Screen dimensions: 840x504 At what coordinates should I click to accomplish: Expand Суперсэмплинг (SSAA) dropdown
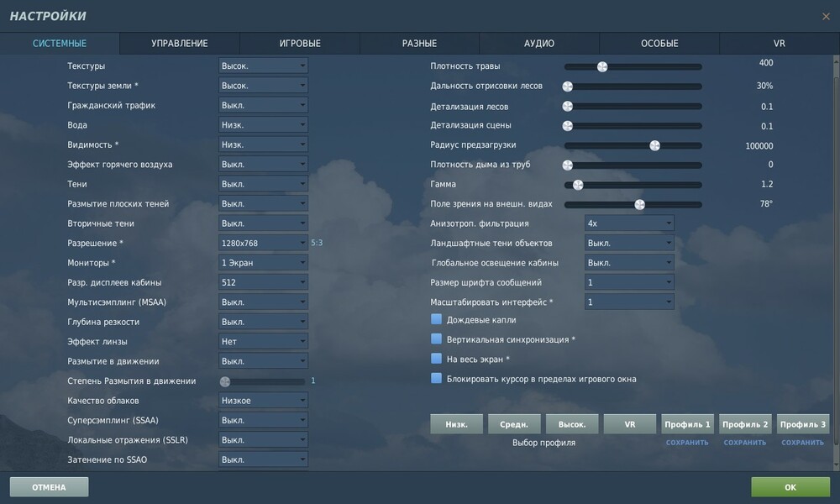click(263, 421)
